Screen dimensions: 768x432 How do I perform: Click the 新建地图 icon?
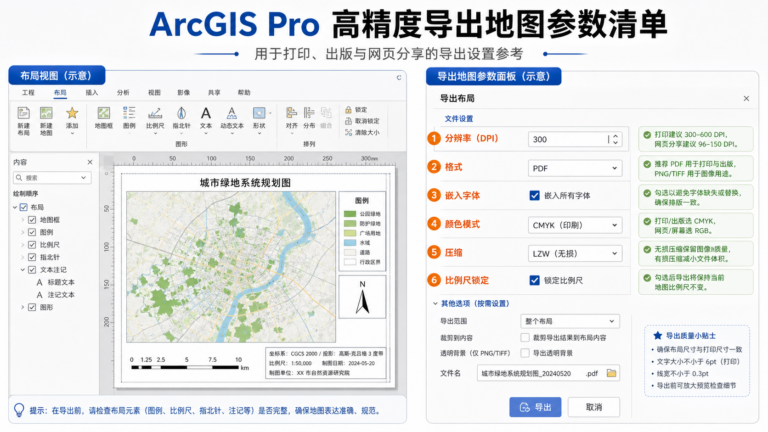pos(46,113)
